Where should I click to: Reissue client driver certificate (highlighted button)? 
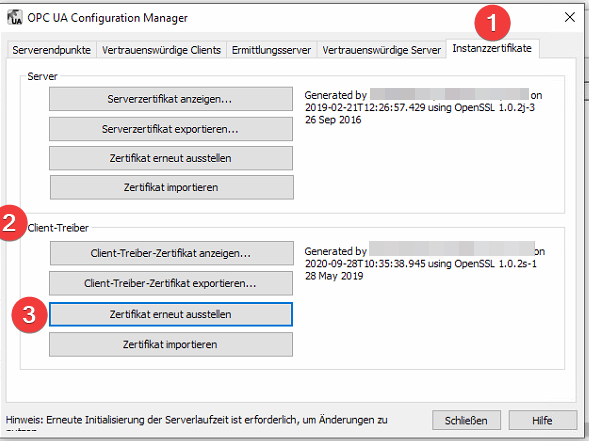tap(171, 314)
